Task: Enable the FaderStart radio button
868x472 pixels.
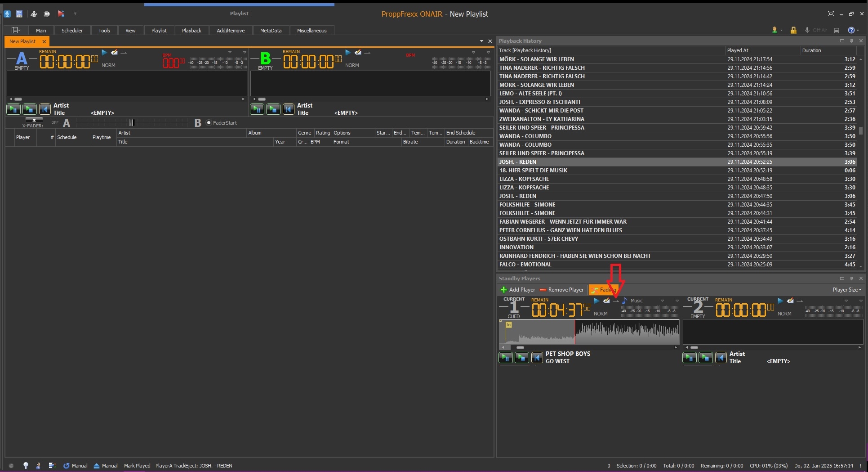Action: point(209,123)
